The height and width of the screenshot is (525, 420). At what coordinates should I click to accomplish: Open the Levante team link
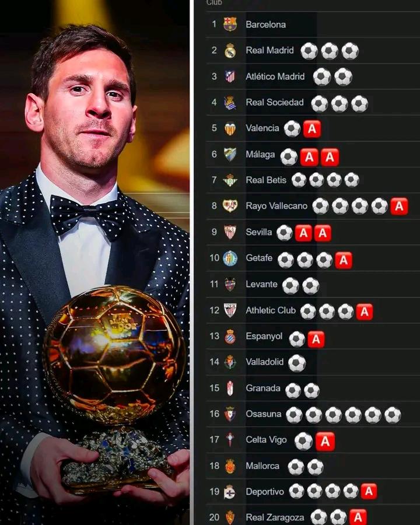coord(261,284)
